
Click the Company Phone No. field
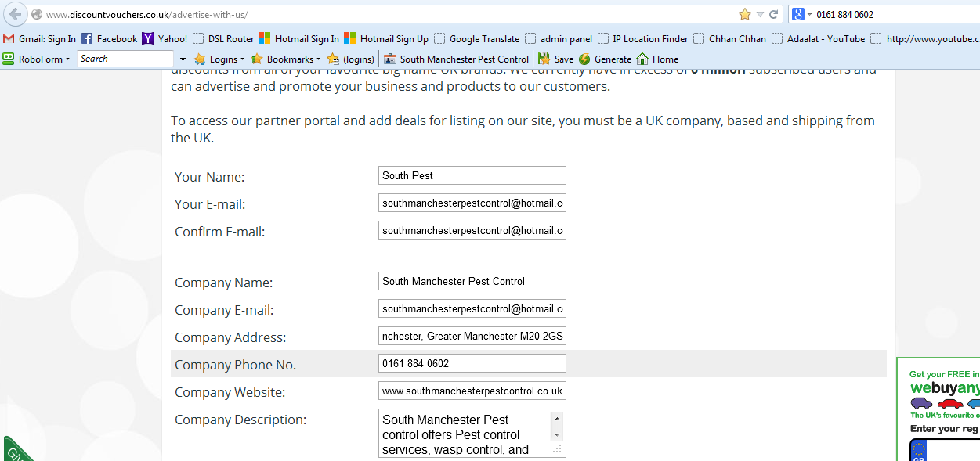pos(472,363)
